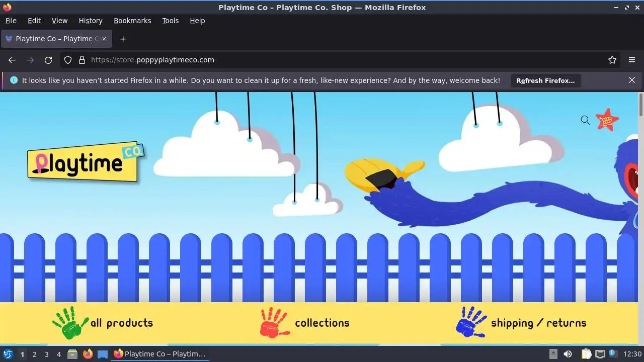Click the clipboard icon in system tray
Viewport: 644px width, 362px height.
tap(586, 354)
